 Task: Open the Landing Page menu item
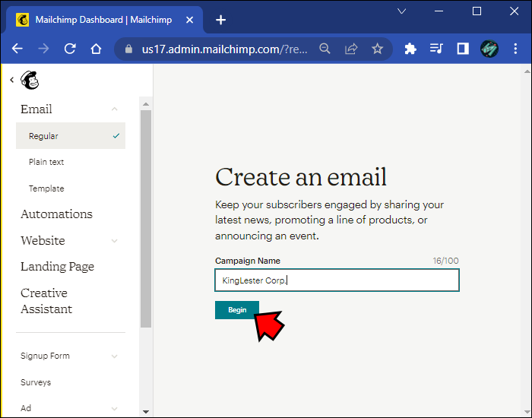tap(57, 267)
